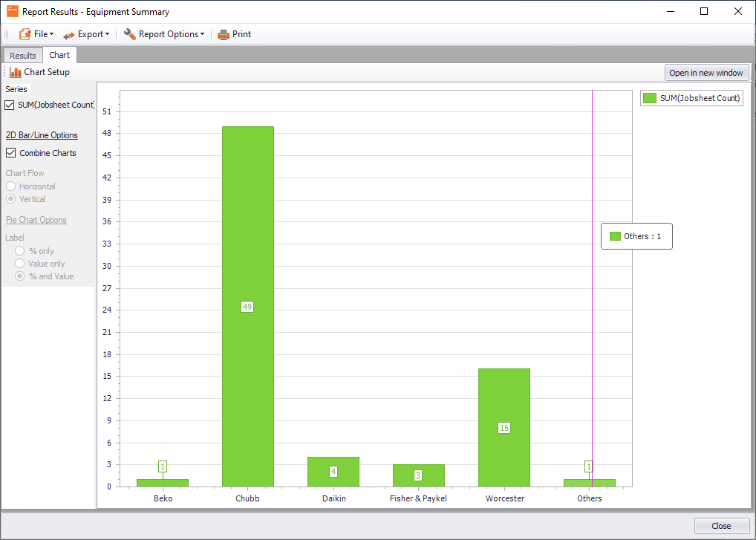Viewport: 756px width, 540px height.
Task: Open the Pie Chart Options link
Action: [x=36, y=220]
